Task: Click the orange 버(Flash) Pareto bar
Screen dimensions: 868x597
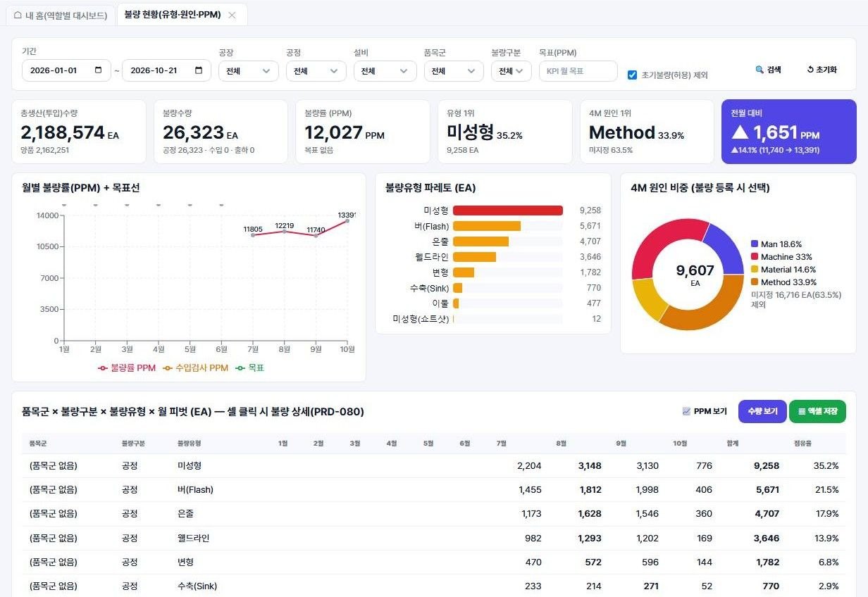Action: 487,226
